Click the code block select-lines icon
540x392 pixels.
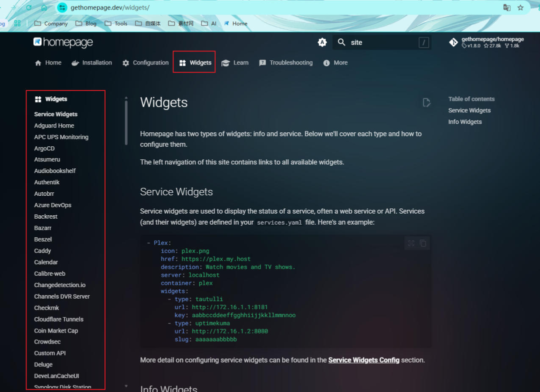411,244
